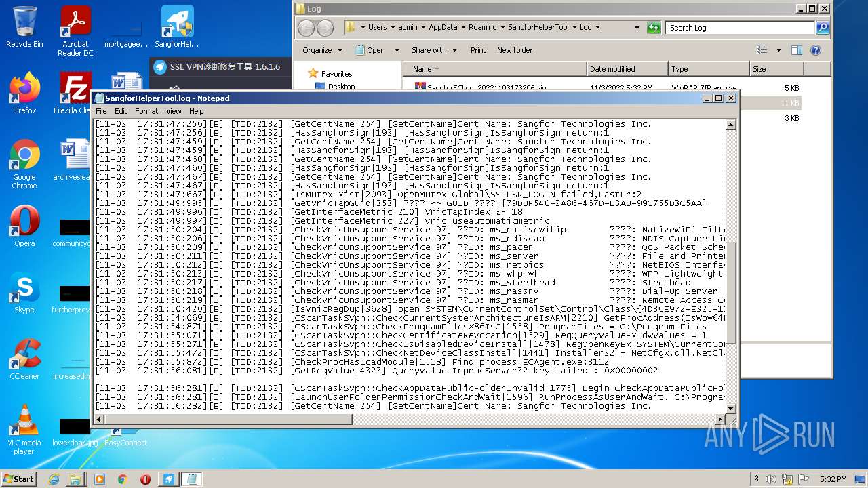Image resolution: width=868 pixels, height=488 pixels.
Task: Sort files by Type column header
Action: point(709,69)
